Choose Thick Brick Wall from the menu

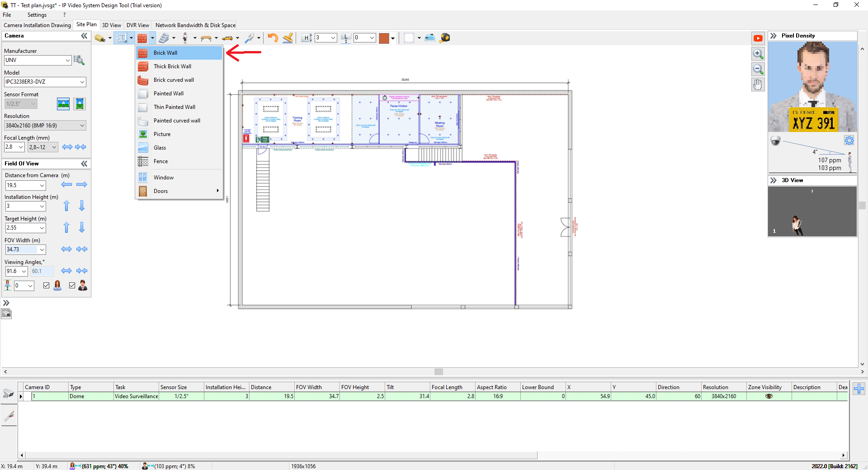click(x=172, y=66)
